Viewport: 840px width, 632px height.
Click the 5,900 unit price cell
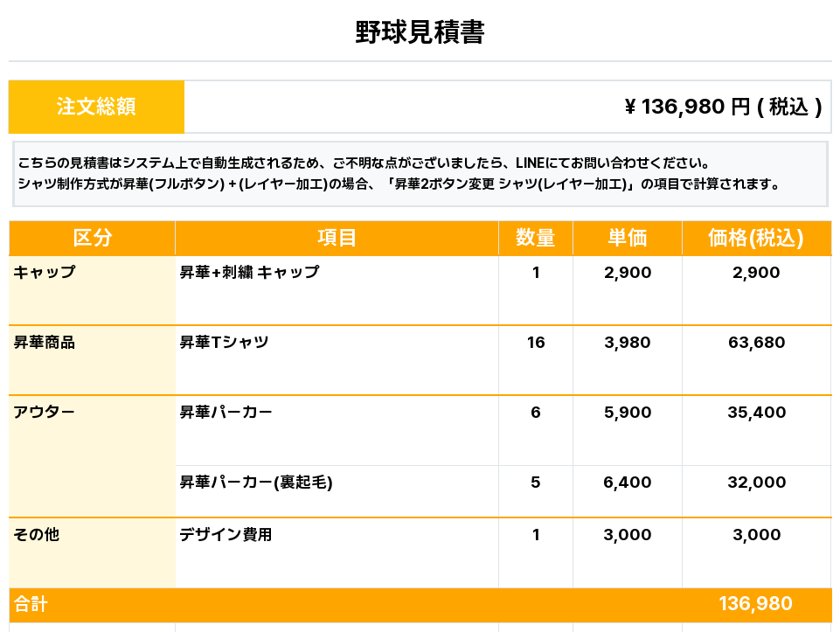coord(627,413)
